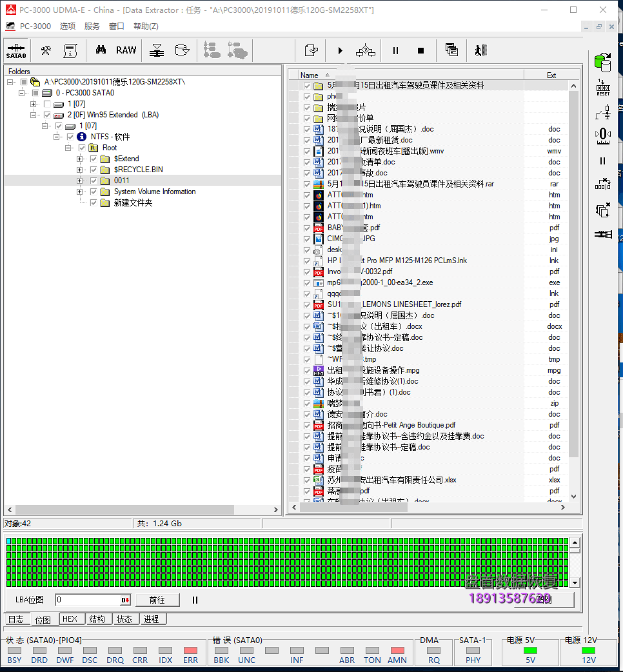This screenshot has height=672, width=623.
Task: Pause the task from the top toolbar
Action: (x=395, y=50)
